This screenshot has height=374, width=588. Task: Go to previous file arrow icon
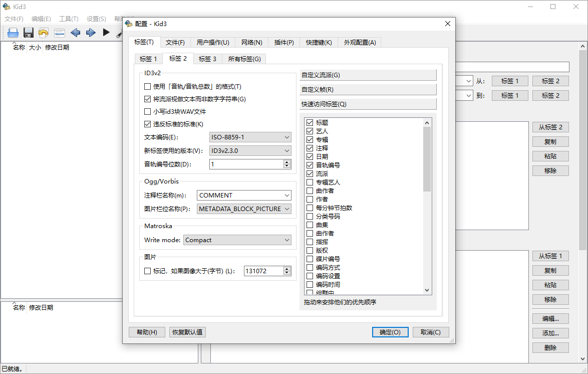pyautogui.click(x=75, y=33)
